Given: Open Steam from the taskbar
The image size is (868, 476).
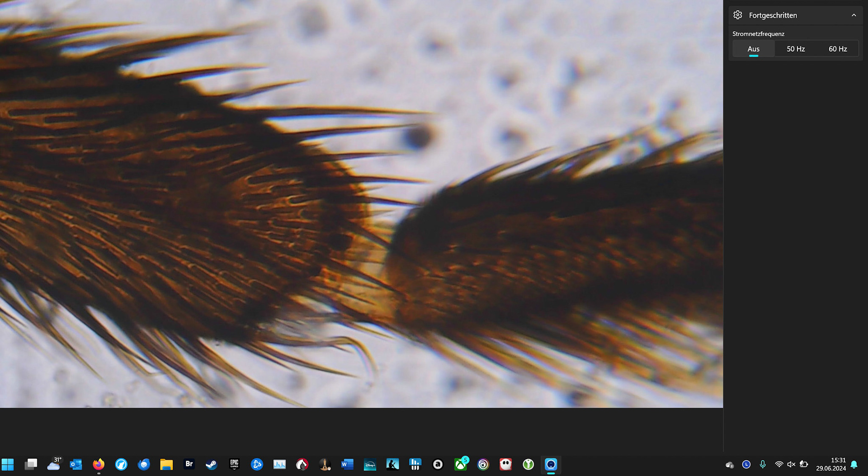Looking at the screenshot, I should point(212,464).
